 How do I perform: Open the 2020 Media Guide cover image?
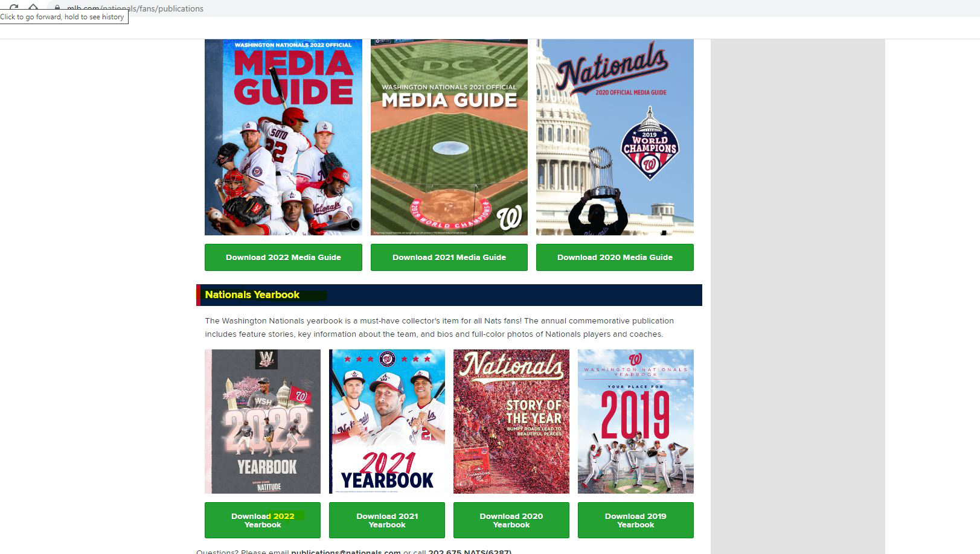click(x=615, y=137)
